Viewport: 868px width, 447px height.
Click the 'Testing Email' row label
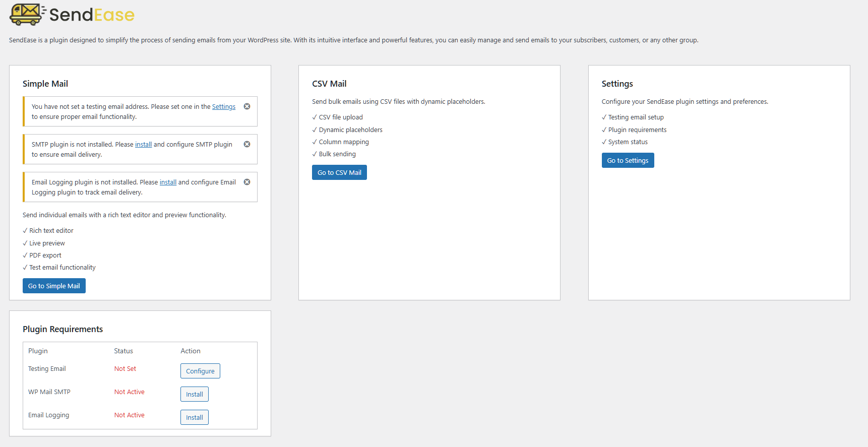point(47,369)
